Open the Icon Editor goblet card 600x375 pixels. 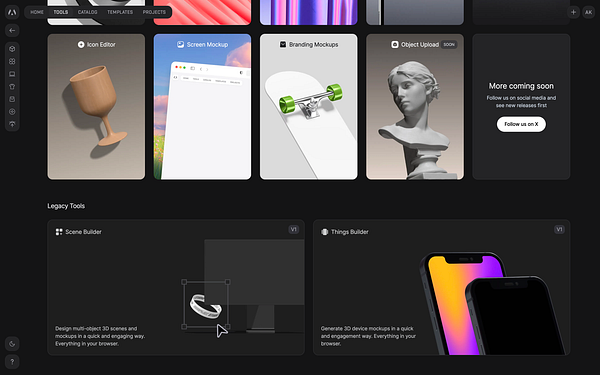[x=96, y=107]
